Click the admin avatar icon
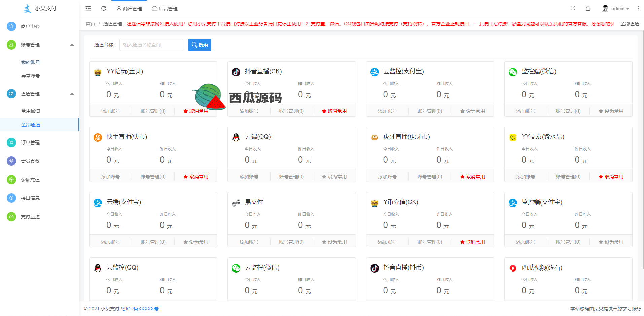Image resolution: width=644 pixels, height=316 pixels. [605, 8]
